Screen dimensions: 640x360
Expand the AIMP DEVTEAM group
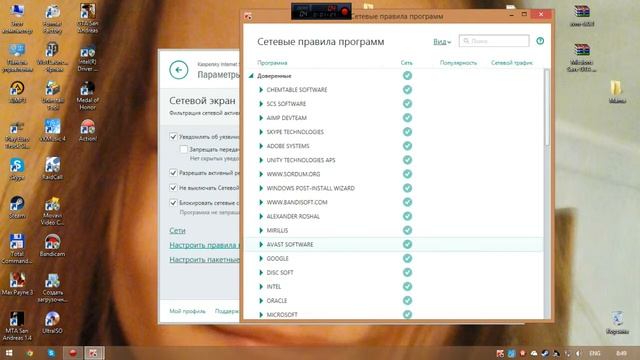pos(261,118)
